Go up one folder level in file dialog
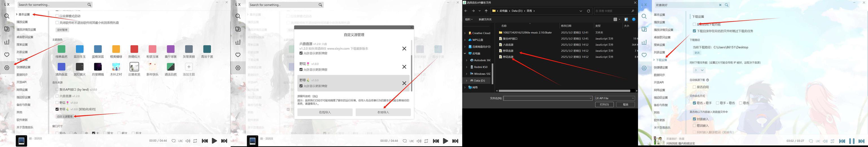The image size is (868, 147). click(486, 11)
